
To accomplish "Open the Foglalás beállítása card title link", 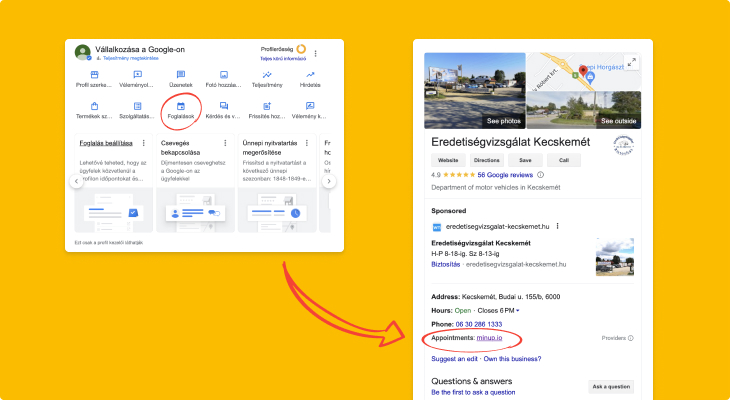I will click(x=106, y=143).
